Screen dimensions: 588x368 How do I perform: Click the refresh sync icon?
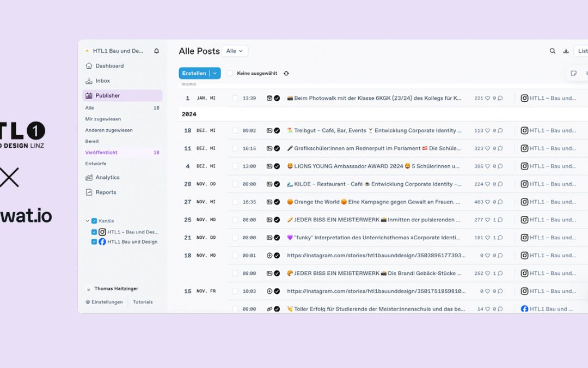pyautogui.click(x=286, y=73)
